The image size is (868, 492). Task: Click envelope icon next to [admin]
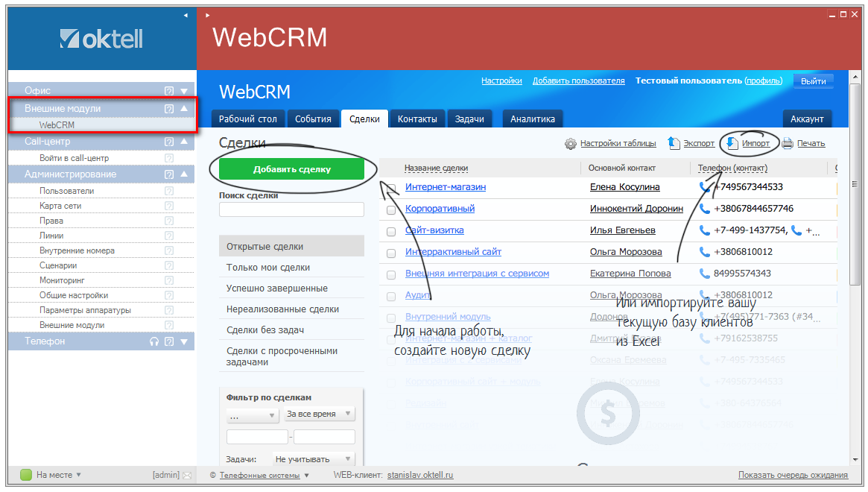point(187,475)
